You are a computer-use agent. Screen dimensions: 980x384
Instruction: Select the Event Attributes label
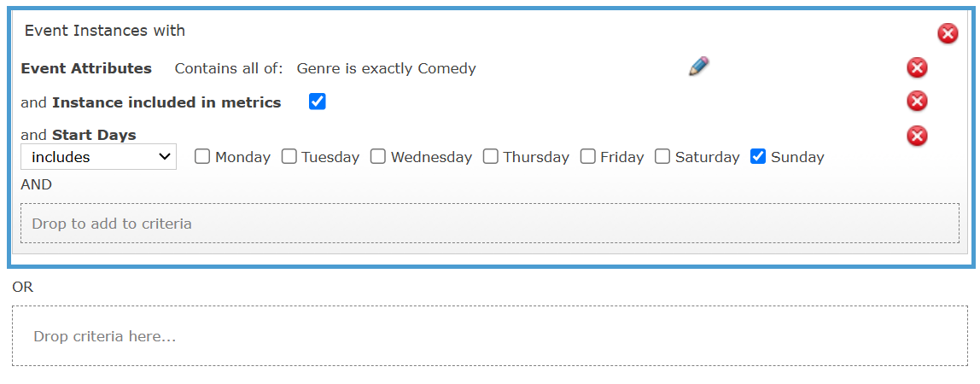pos(86,68)
